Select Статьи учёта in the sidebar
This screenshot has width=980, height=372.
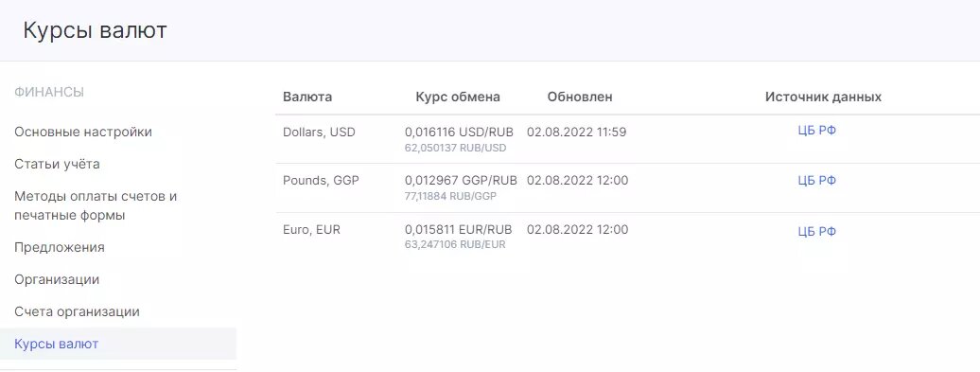coord(57,164)
